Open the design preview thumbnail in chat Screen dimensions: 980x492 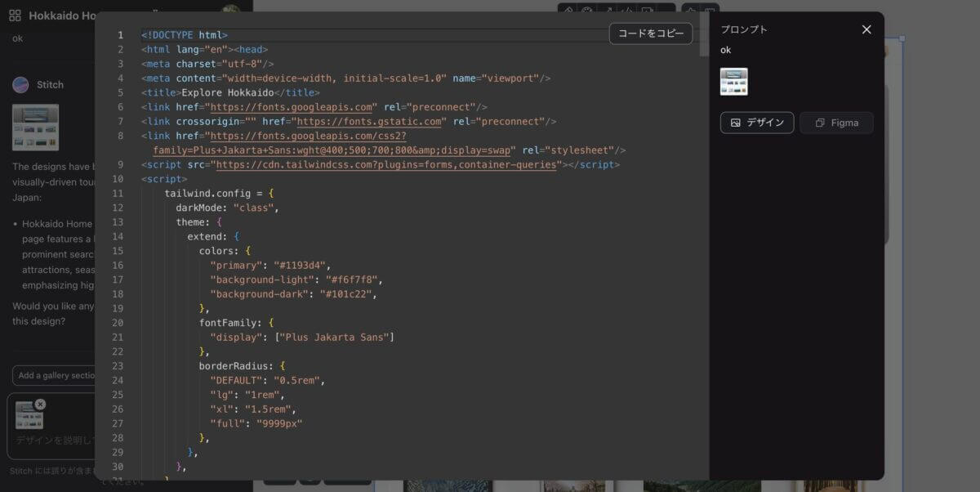(35, 127)
